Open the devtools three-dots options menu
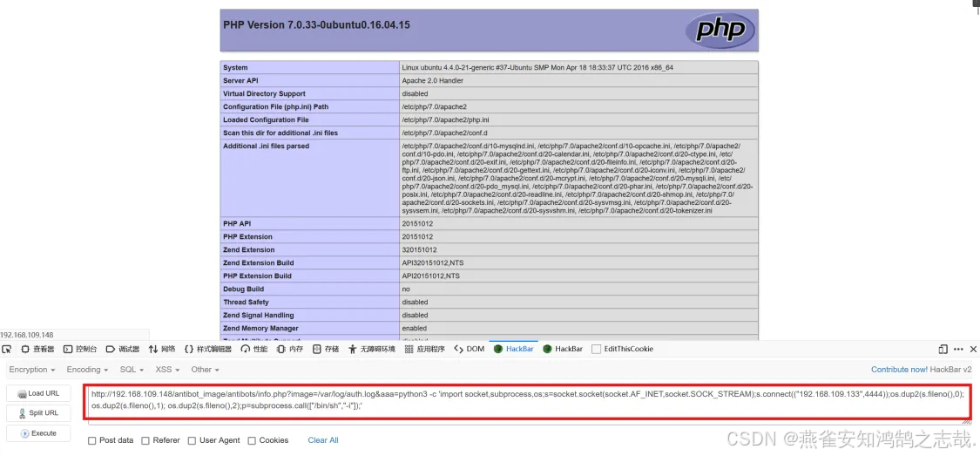The image size is (980, 456). [x=958, y=349]
